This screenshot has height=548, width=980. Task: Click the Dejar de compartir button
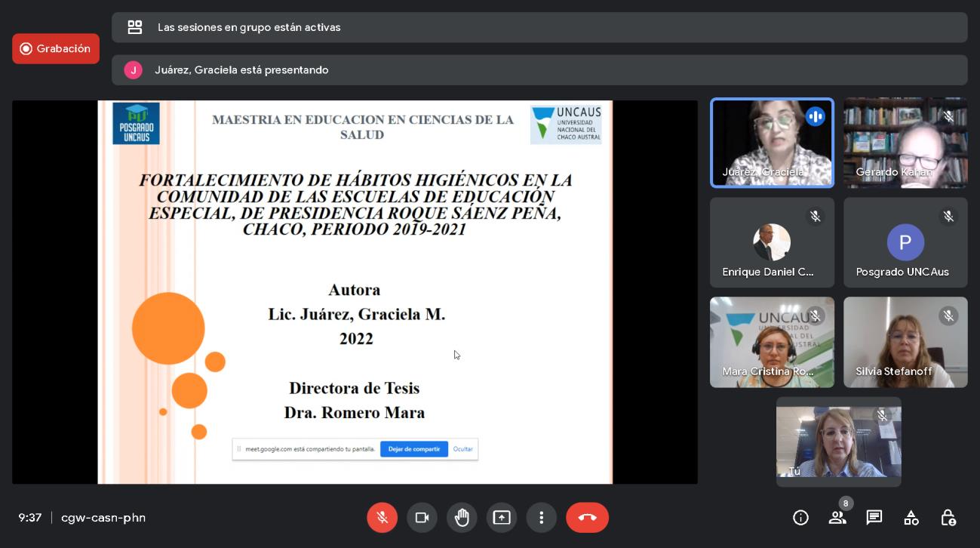tap(413, 449)
